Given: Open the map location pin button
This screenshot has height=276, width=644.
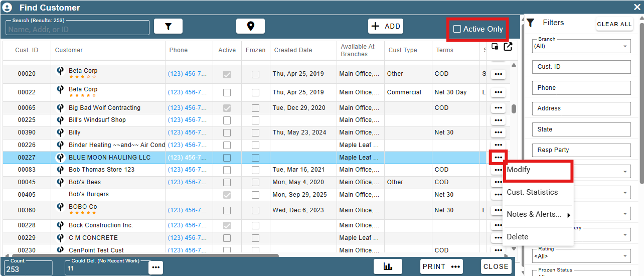Looking at the screenshot, I should pos(250,27).
